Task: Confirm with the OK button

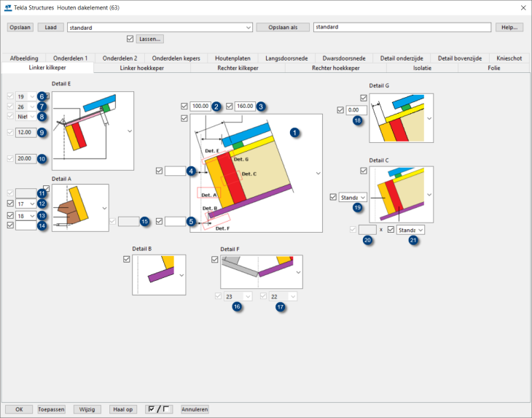Action: pos(19,409)
